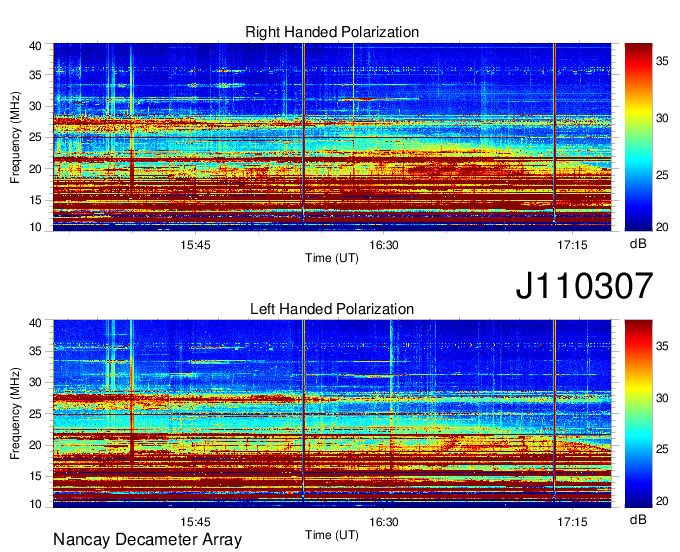Click the 30 dB tick on left-handed colorbar
The height and width of the screenshot is (552, 680).
click(x=662, y=398)
